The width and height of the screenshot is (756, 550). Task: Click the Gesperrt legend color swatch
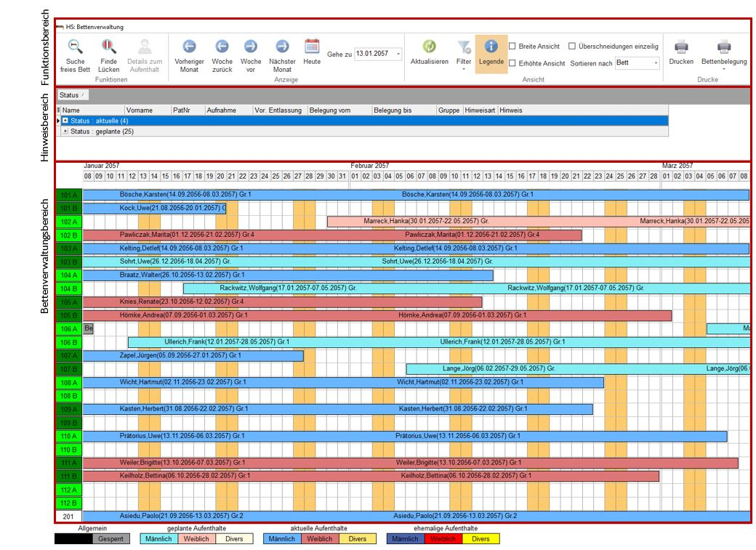112,539
